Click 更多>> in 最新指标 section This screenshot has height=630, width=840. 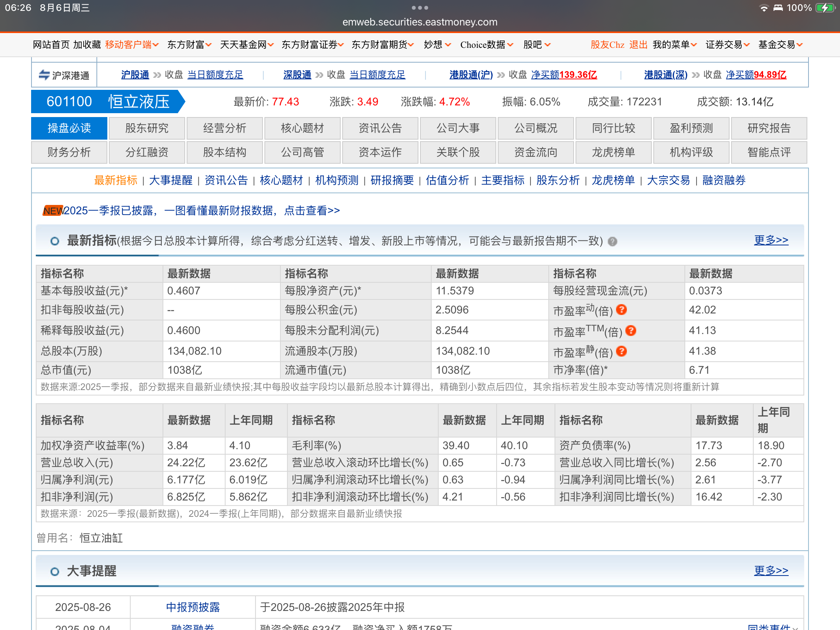[x=771, y=240]
